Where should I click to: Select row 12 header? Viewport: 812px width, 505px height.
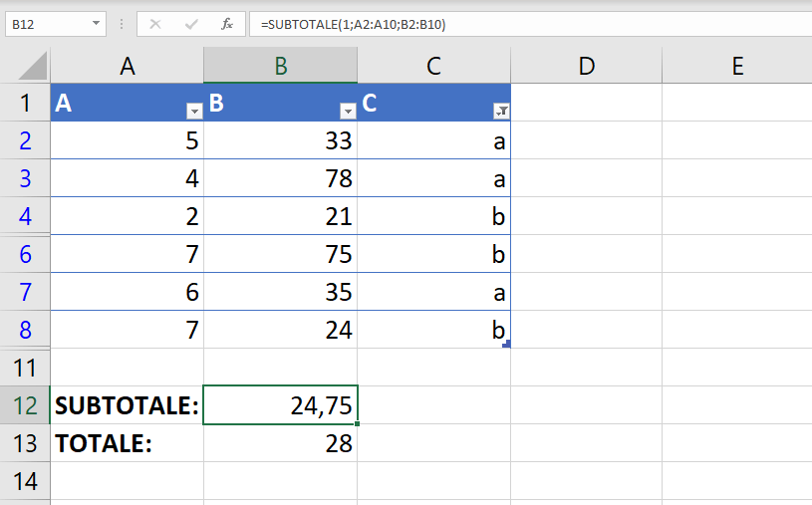(25, 405)
